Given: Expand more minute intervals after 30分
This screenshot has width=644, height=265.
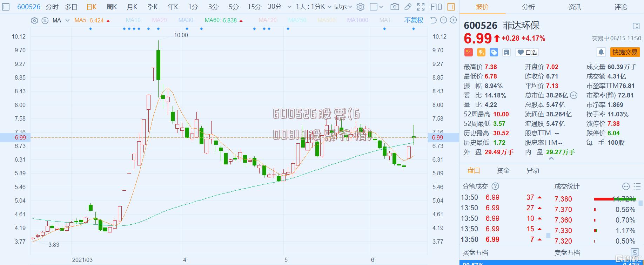Looking at the screenshot, I should (x=289, y=7).
